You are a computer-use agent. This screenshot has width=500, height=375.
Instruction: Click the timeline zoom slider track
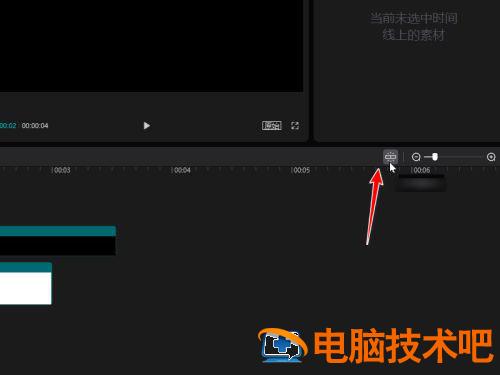[453, 157]
